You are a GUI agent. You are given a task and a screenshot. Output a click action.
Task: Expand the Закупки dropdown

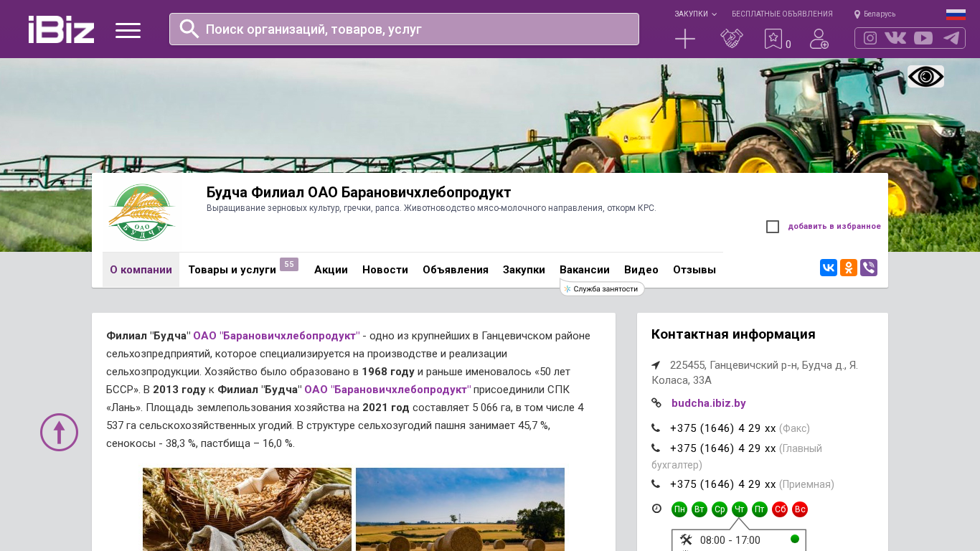(695, 14)
